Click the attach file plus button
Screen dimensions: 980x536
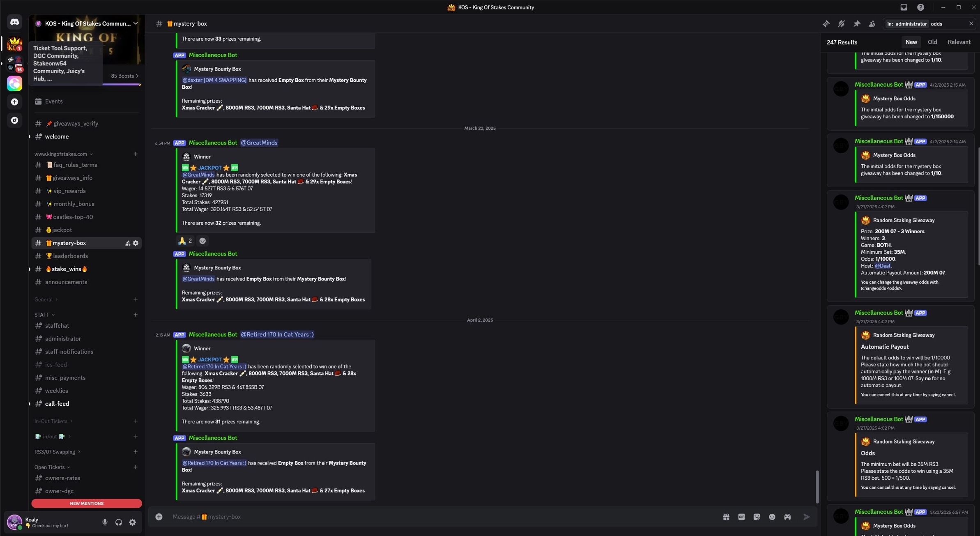click(159, 517)
